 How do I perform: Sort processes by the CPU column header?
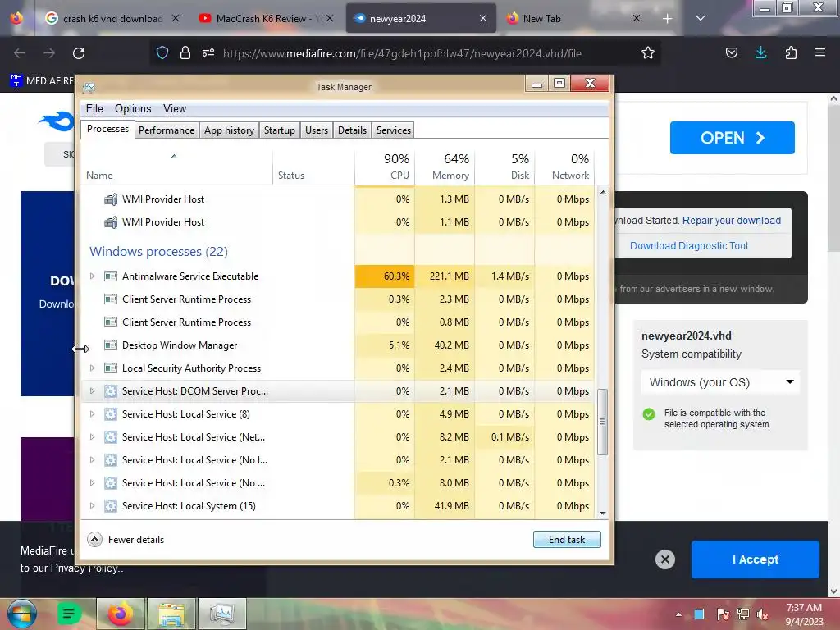pos(385,167)
